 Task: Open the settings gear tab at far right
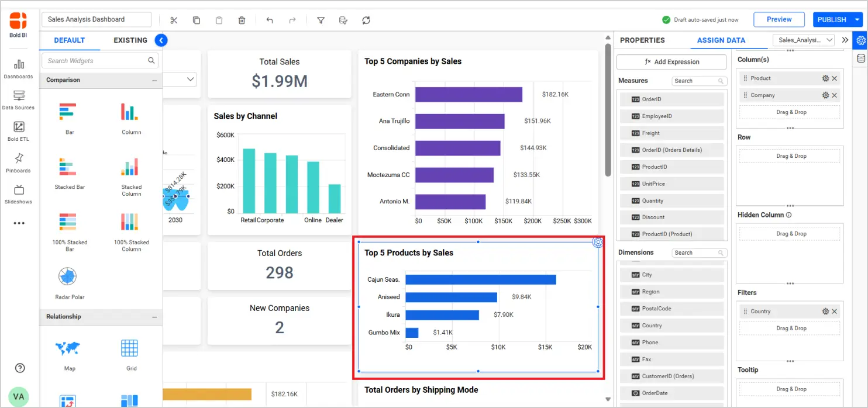tap(860, 40)
